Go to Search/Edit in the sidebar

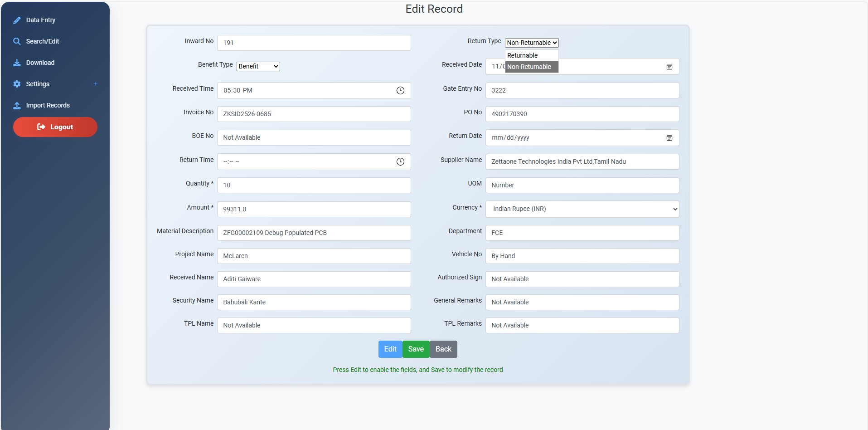coord(43,41)
